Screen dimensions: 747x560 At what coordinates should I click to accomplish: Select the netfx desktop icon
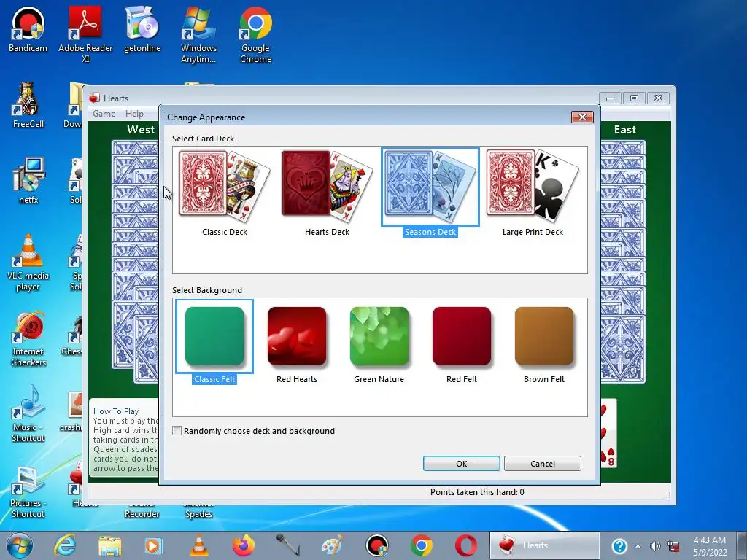pos(28,181)
